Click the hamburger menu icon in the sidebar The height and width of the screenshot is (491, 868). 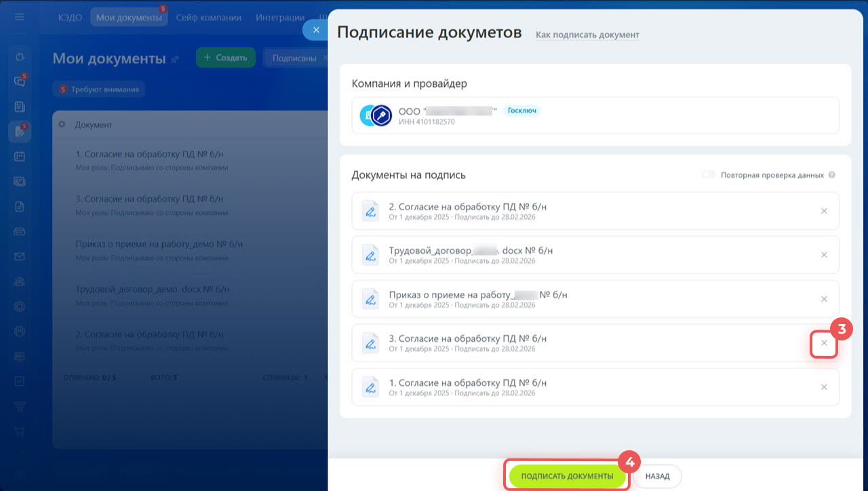point(20,17)
